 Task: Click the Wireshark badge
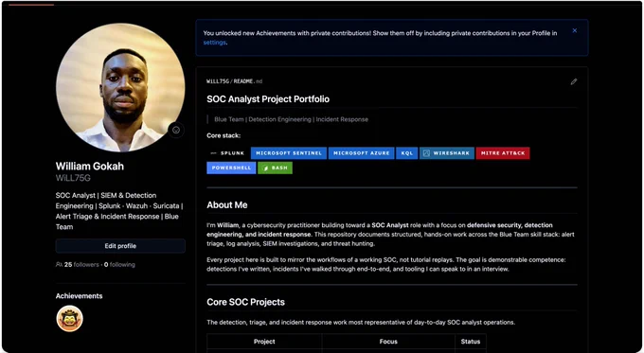coord(447,153)
